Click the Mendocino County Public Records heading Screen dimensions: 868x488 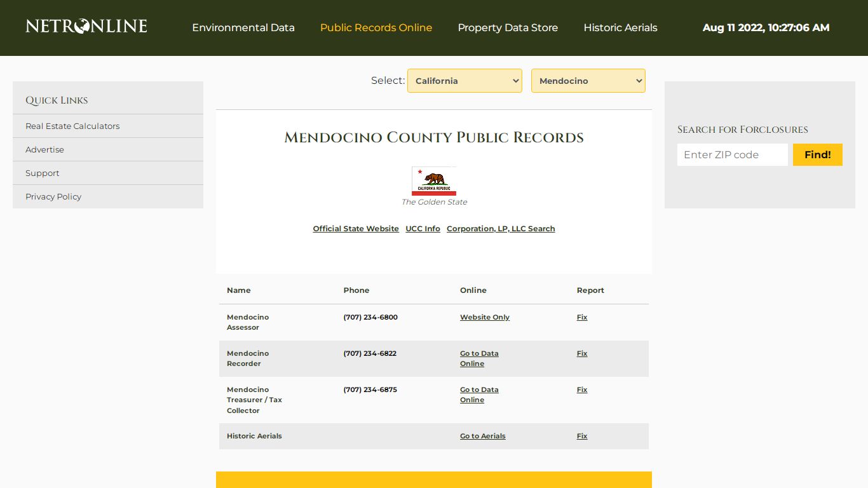434,137
